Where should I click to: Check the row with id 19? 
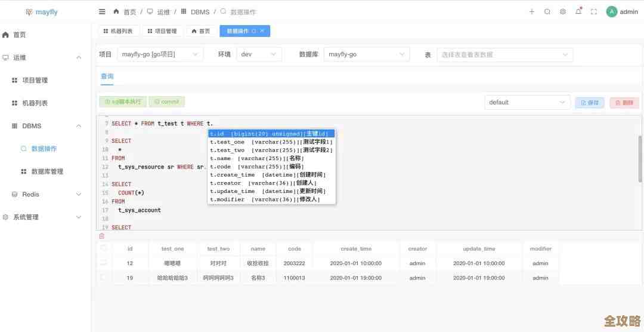(x=104, y=278)
